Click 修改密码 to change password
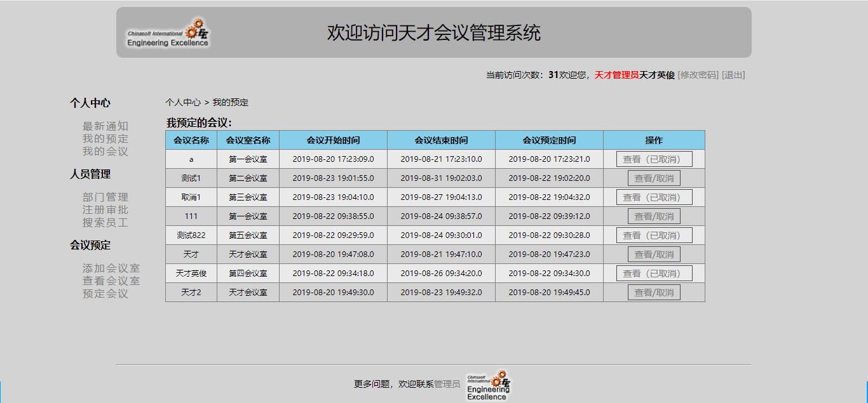 click(698, 75)
